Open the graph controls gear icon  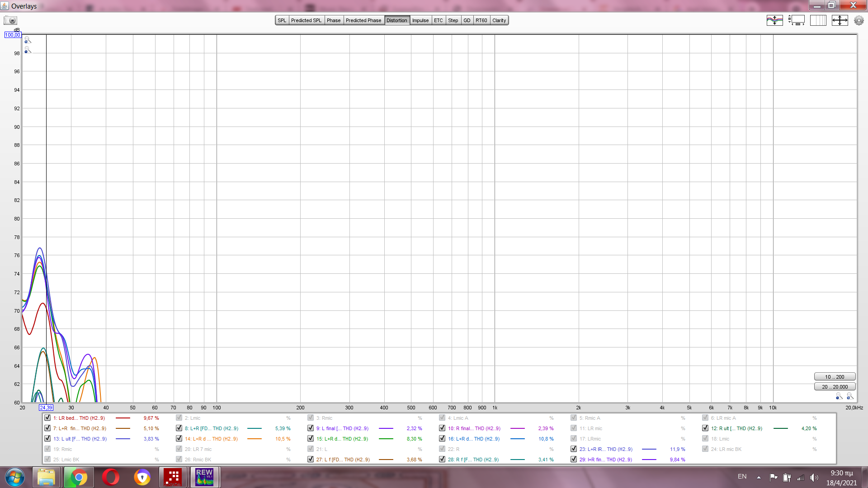pos(859,20)
